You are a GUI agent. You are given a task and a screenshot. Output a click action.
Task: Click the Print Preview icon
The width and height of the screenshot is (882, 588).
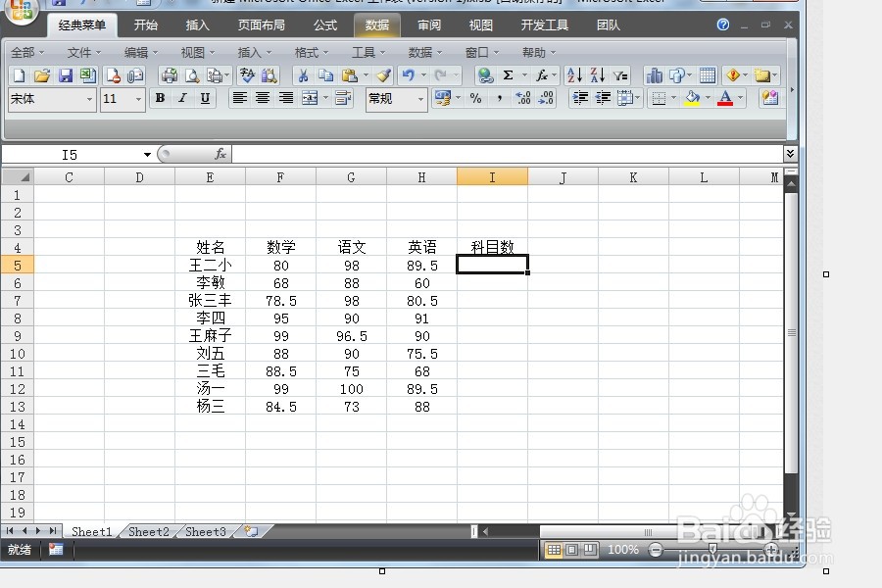[191, 75]
